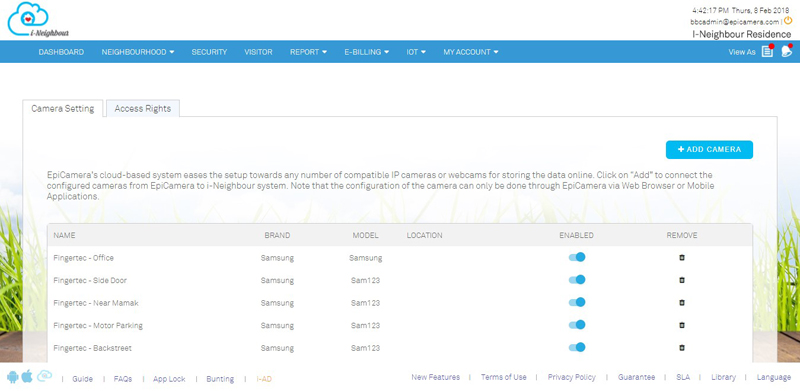Open the Privacy Policy link
Viewport: 800px width, 391px height.
pyautogui.click(x=571, y=377)
